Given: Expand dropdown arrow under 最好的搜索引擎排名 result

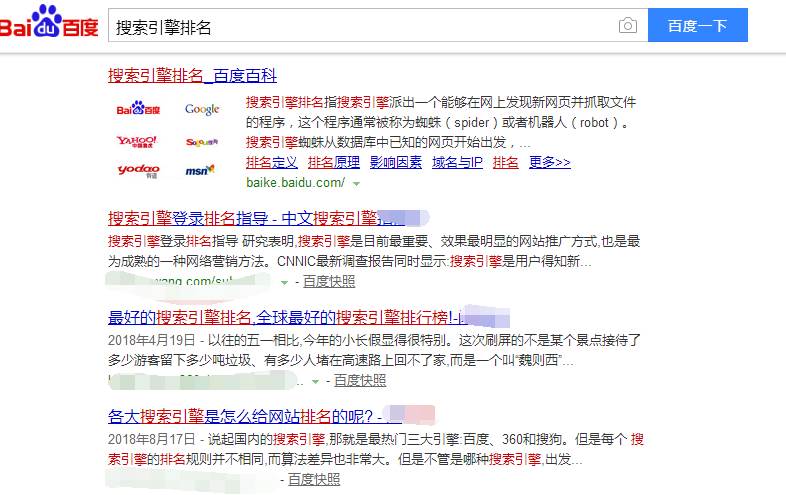Looking at the screenshot, I should (x=315, y=382).
